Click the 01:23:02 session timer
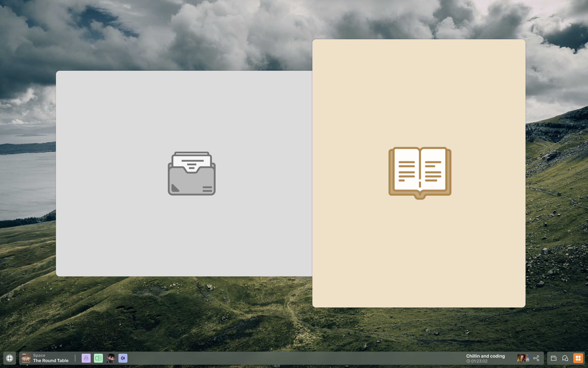This screenshot has width=588, height=368. pos(477,361)
